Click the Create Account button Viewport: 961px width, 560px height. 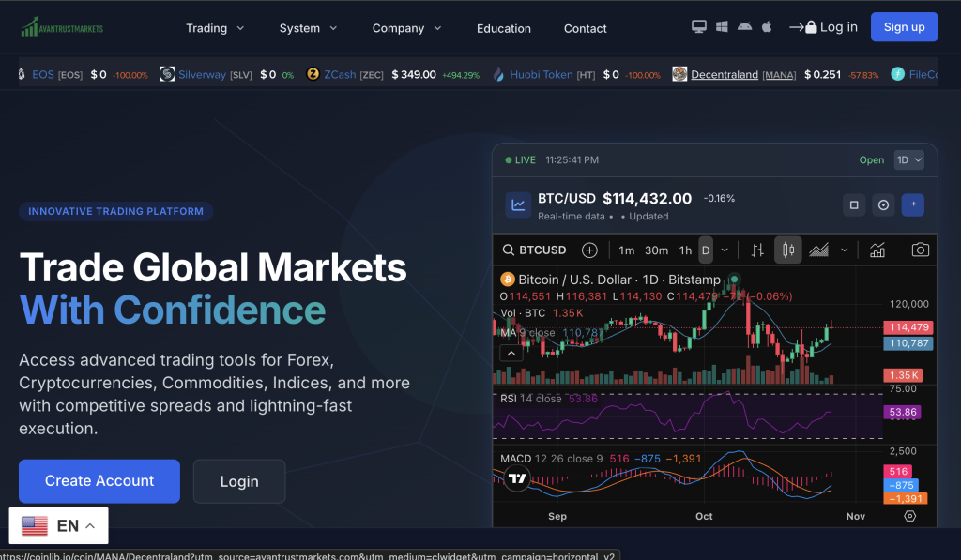[99, 480]
